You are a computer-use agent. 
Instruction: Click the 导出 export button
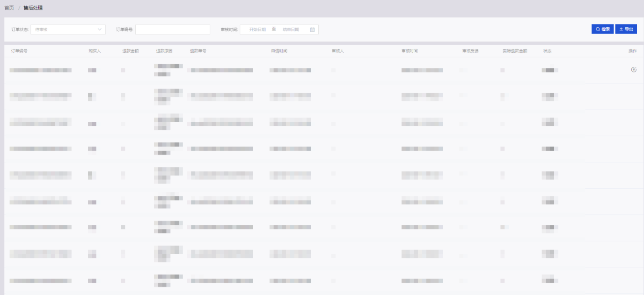click(626, 29)
